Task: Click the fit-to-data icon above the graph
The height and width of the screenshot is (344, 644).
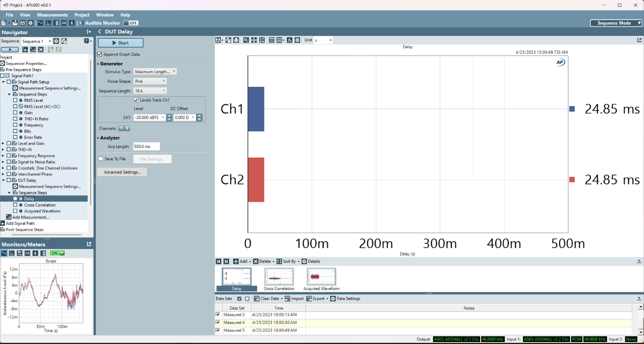Action: pyautogui.click(x=262, y=40)
